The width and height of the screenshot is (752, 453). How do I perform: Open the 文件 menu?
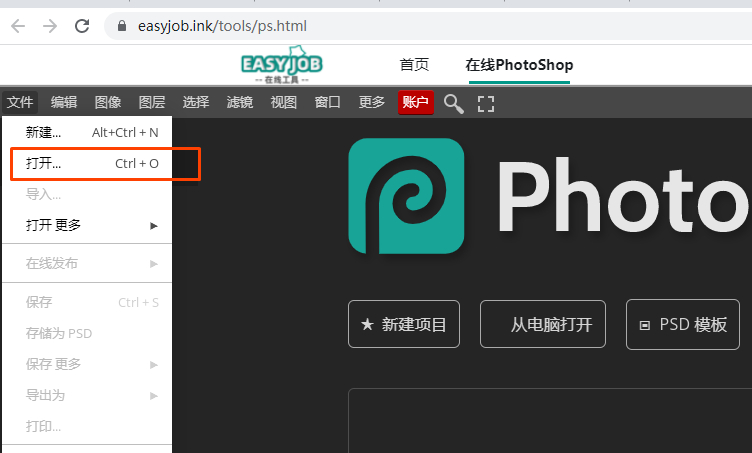point(20,102)
